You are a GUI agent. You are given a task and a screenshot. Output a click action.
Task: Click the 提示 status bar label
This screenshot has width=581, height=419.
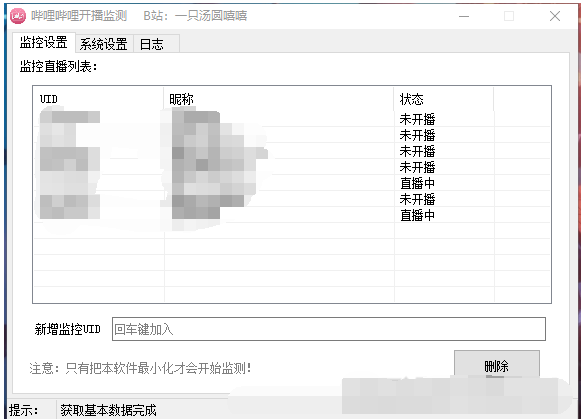pos(24,410)
